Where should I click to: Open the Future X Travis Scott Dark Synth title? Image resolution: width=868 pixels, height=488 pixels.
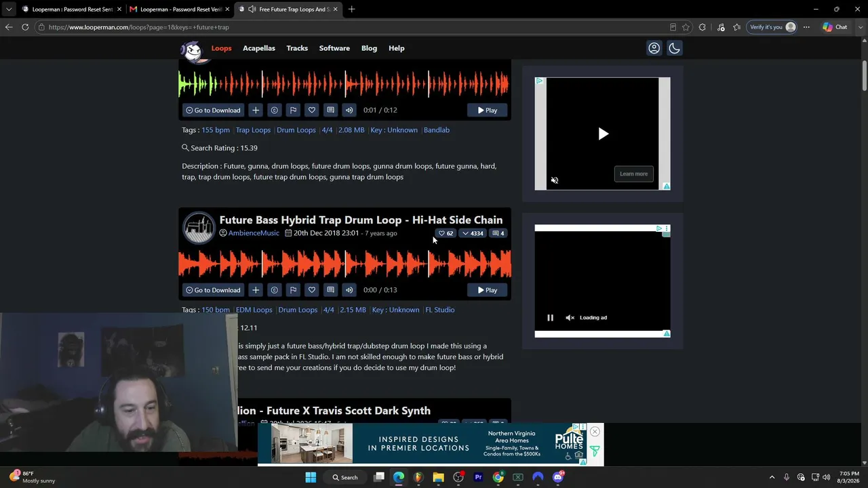click(334, 410)
